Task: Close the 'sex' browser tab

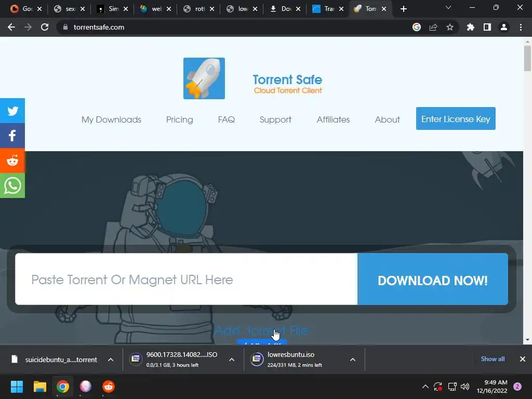Action: tap(83, 9)
